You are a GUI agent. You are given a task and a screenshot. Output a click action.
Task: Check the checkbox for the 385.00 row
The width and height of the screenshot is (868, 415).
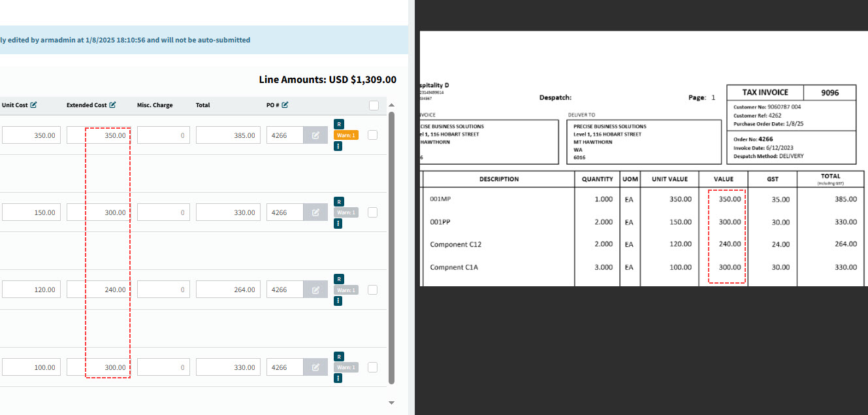click(x=372, y=135)
